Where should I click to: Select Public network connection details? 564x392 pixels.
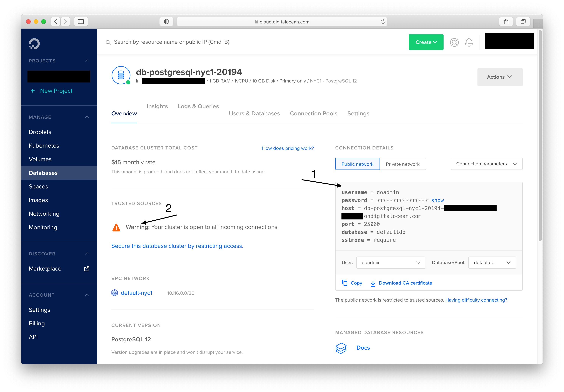(357, 164)
